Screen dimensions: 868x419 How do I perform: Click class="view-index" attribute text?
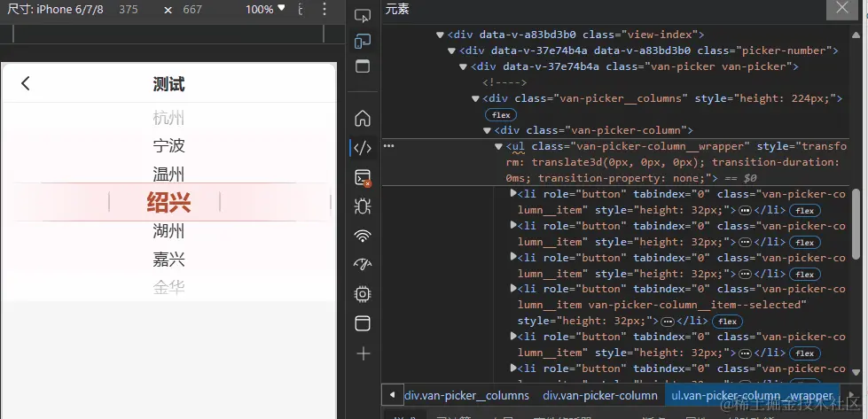pos(638,35)
